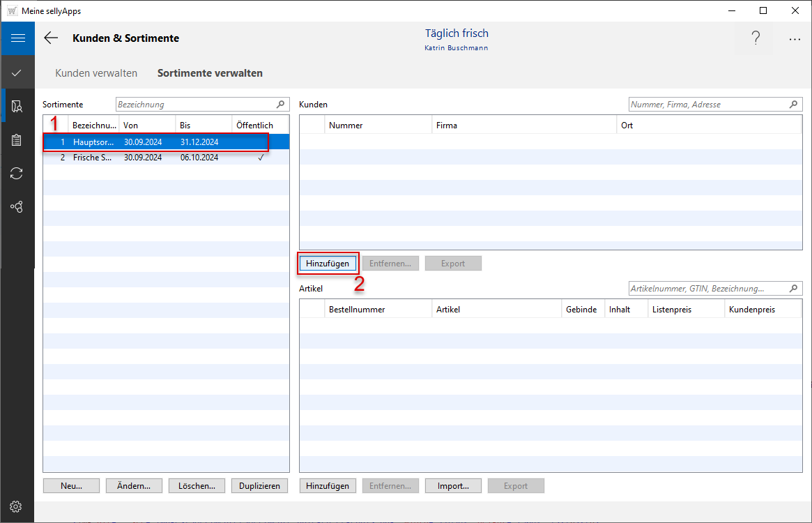Switch to Kunden verwalten tab
Screen dimensions: 812x523
tap(96, 73)
